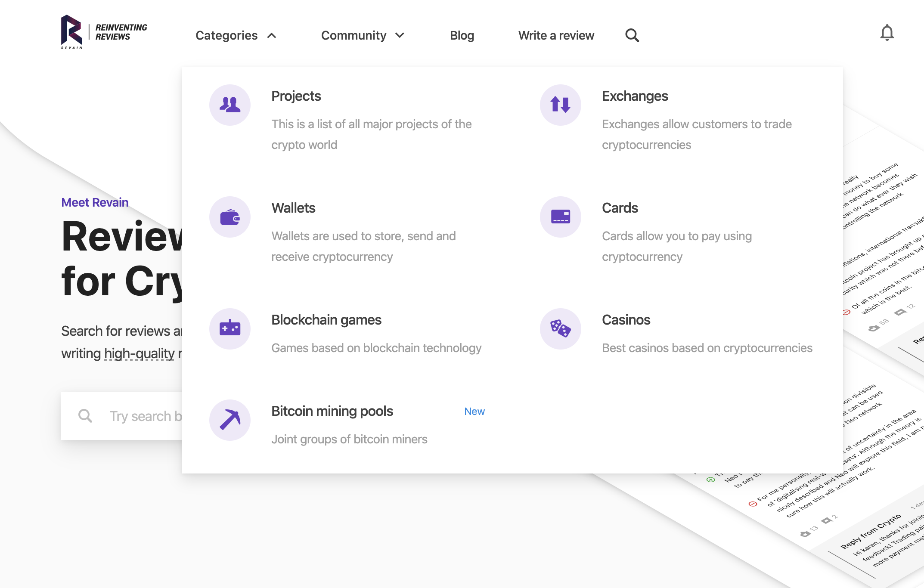The height and width of the screenshot is (588, 924).
Task: Focus the Try search input field
Action: point(144,416)
